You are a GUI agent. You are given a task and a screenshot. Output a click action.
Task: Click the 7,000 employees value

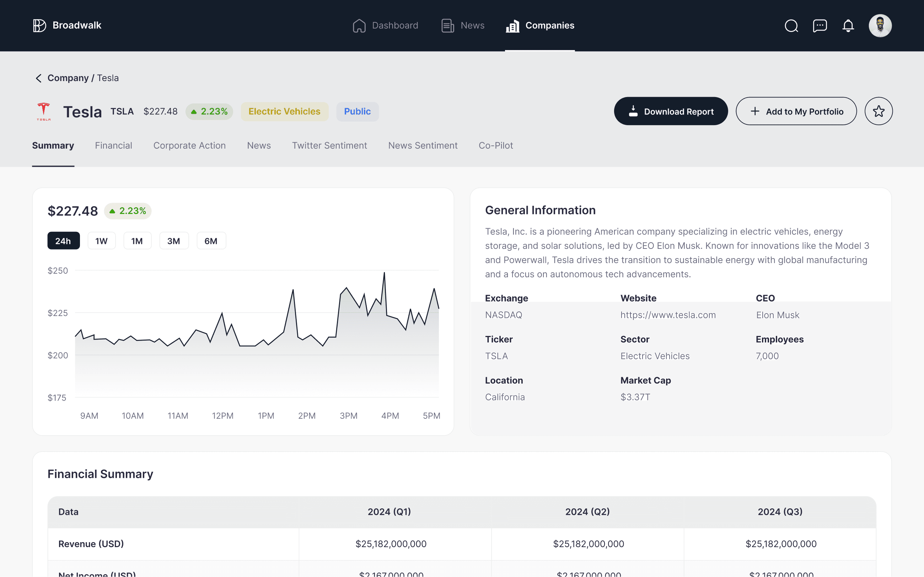[x=767, y=356]
